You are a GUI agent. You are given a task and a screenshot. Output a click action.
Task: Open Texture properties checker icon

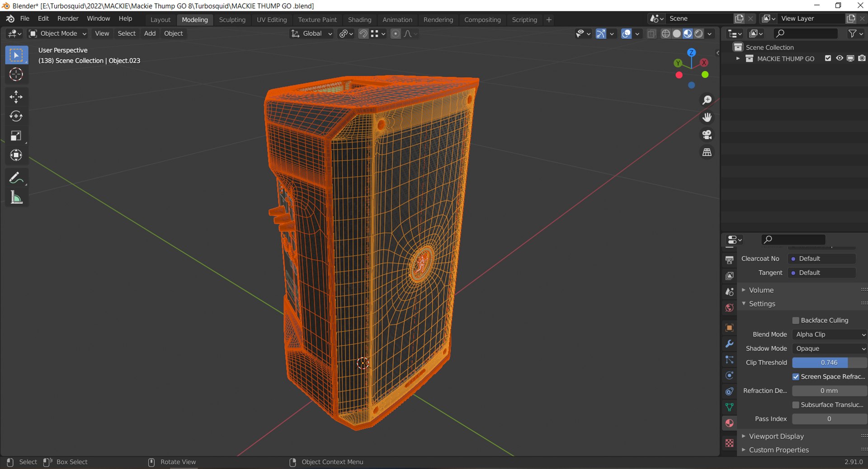[729, 443]
